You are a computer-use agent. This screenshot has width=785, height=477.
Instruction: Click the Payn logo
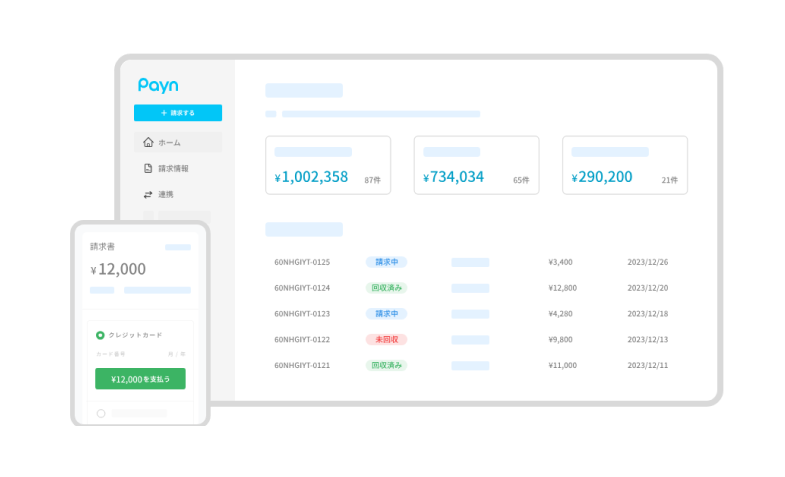(158, 86)
